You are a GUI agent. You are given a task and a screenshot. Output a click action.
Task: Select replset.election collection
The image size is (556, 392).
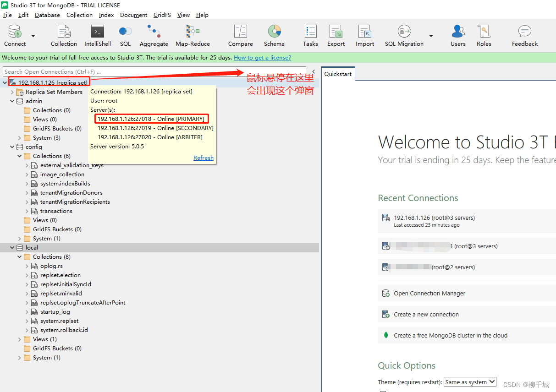(x=60, y=275)
